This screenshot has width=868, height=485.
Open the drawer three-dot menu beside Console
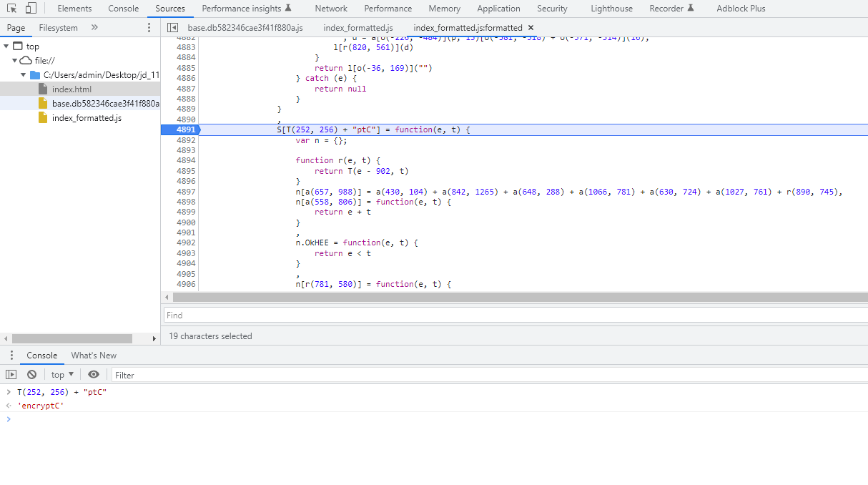click(11, 356)
